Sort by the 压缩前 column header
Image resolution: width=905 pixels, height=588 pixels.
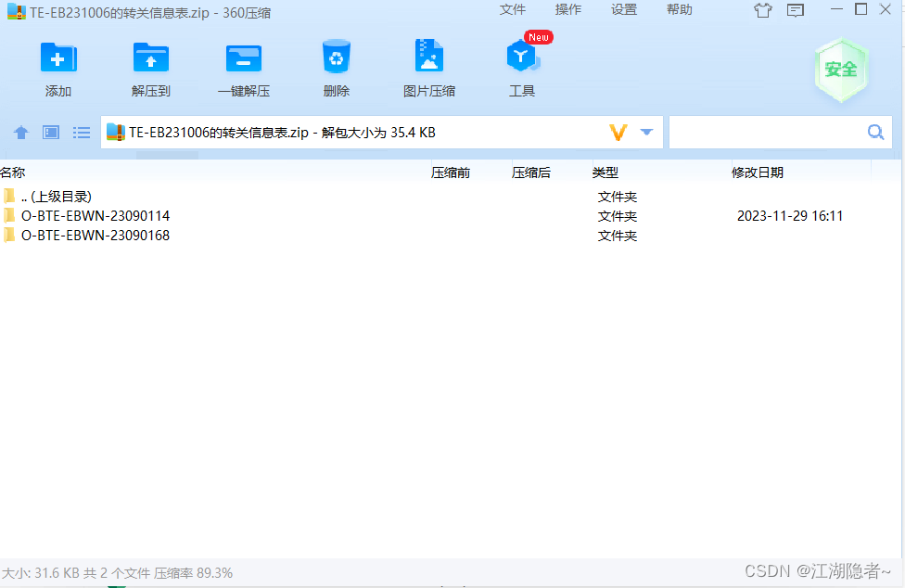pyautogui.click(x=451, y=173)
